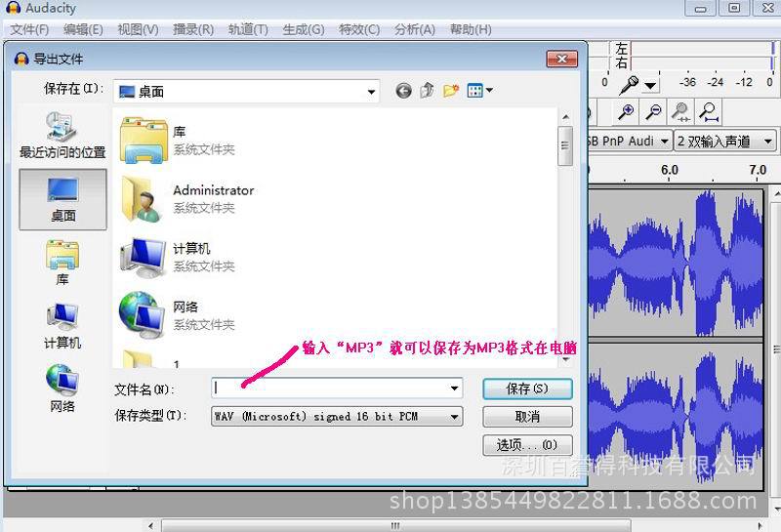Screen dimensions: 781x532
Task: Go up one folder level
Action: [427, 91]
